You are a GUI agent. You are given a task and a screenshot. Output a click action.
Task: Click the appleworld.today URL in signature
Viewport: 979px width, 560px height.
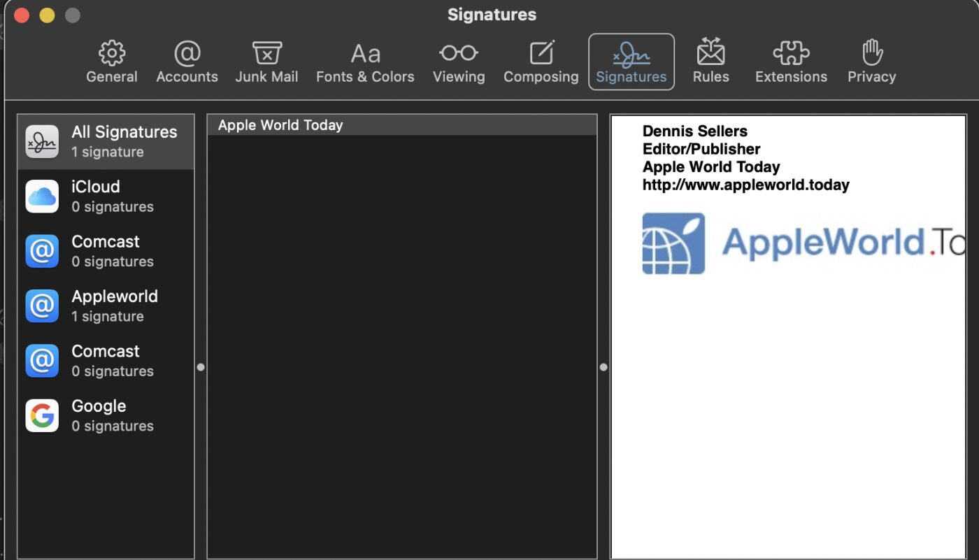[x=745, y=185]
